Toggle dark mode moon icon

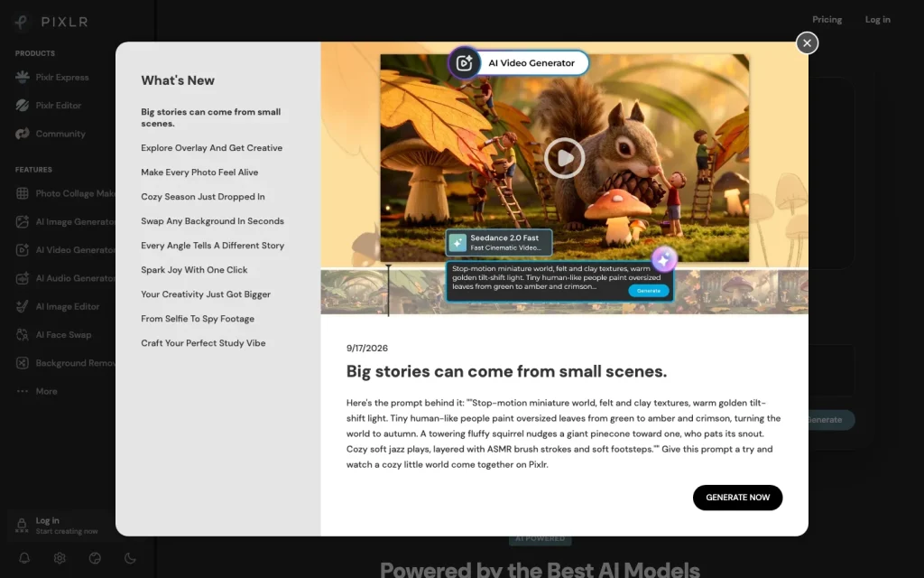[130, 558]
